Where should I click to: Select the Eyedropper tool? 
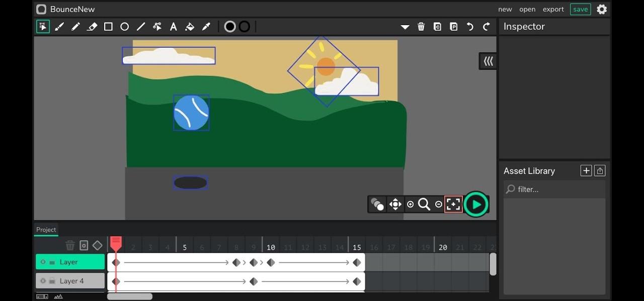(x=206, y=27)
